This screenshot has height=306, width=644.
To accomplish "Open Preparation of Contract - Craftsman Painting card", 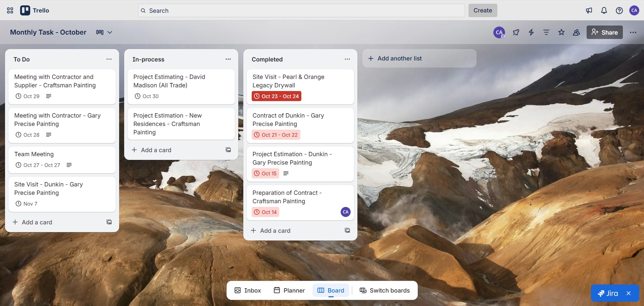I will pos(300,203).
